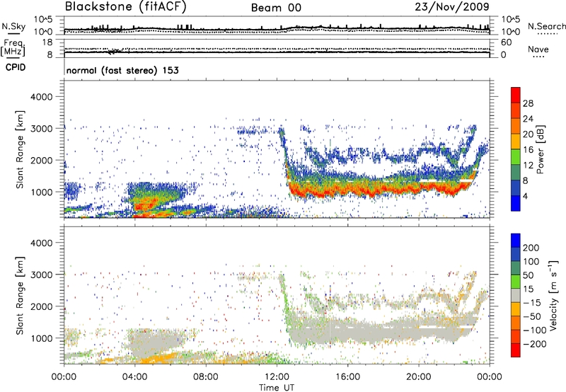566x392 pixels.
Task: Click the '4' Power colorbar tick label
Action: [525, 196]
